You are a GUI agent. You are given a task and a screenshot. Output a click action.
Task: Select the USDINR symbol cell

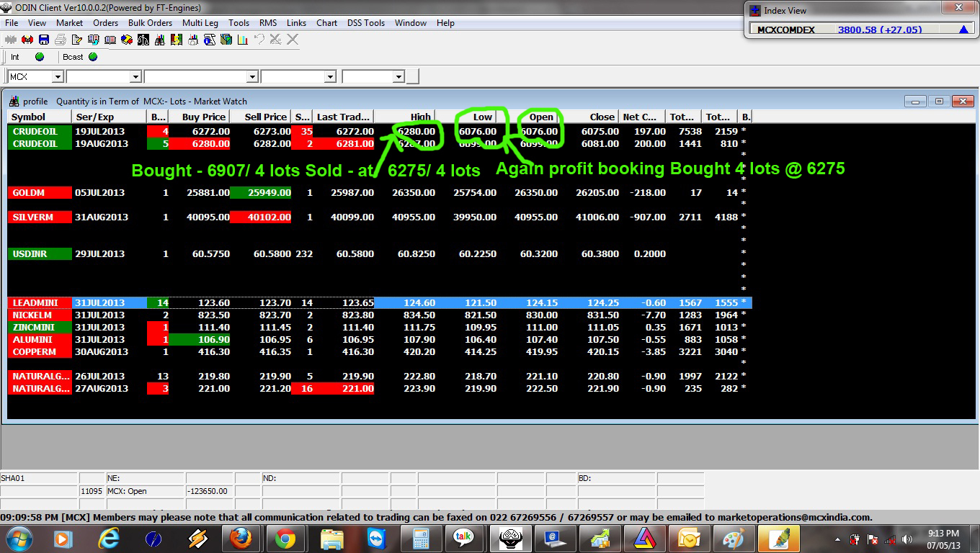pyautogui.click(x=40, y=254)
